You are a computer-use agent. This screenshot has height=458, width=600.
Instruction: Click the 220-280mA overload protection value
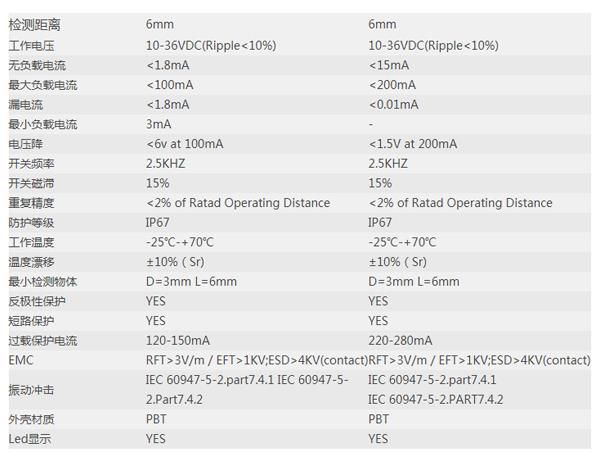click(x=400, y=341)
